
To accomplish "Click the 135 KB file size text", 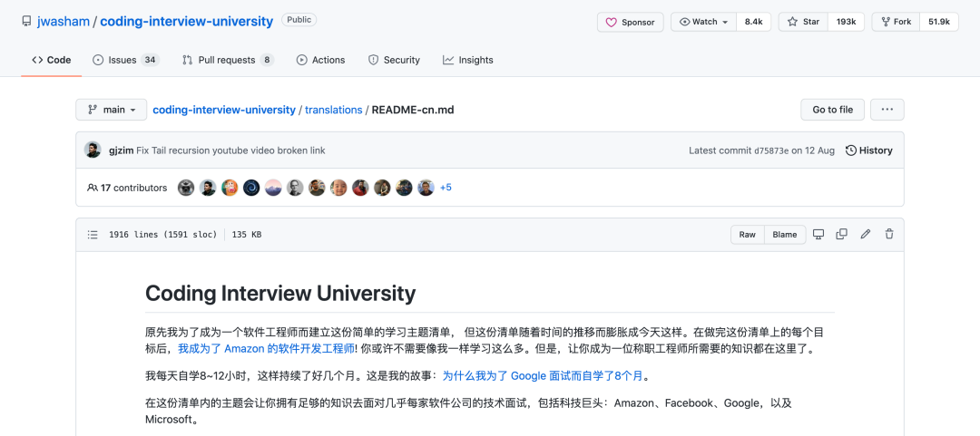I will coord(247,235).
